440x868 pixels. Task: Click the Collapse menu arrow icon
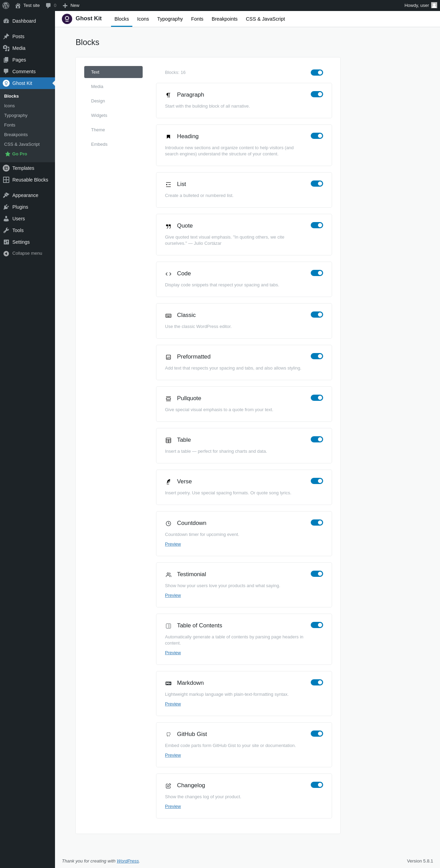6,253
